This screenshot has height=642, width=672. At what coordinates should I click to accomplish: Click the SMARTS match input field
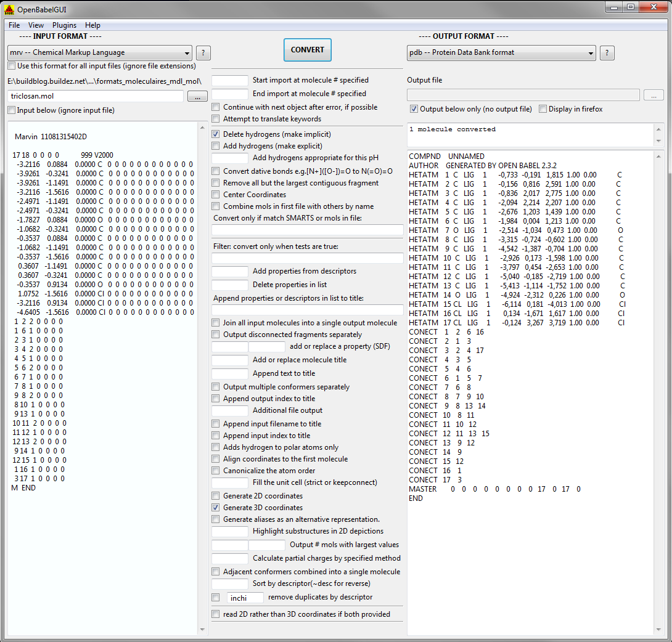tap(307, 230)
